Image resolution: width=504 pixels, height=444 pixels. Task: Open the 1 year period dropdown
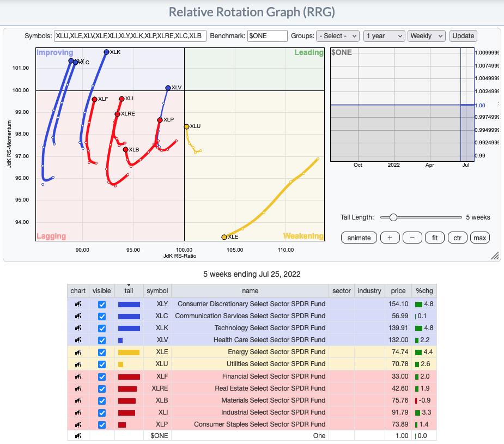384,36
